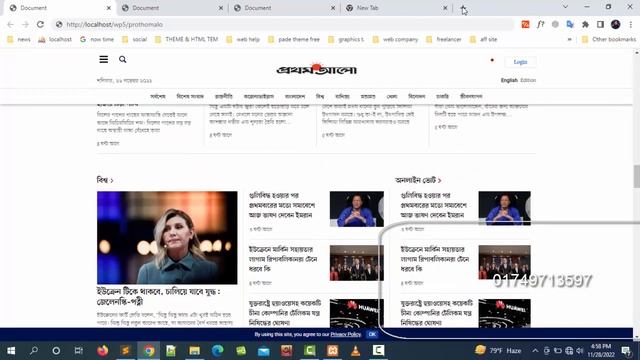The height and width of the screenshot is (360, 640).
Task: Open a new browser tab with plus button
Action: point(463,8)
